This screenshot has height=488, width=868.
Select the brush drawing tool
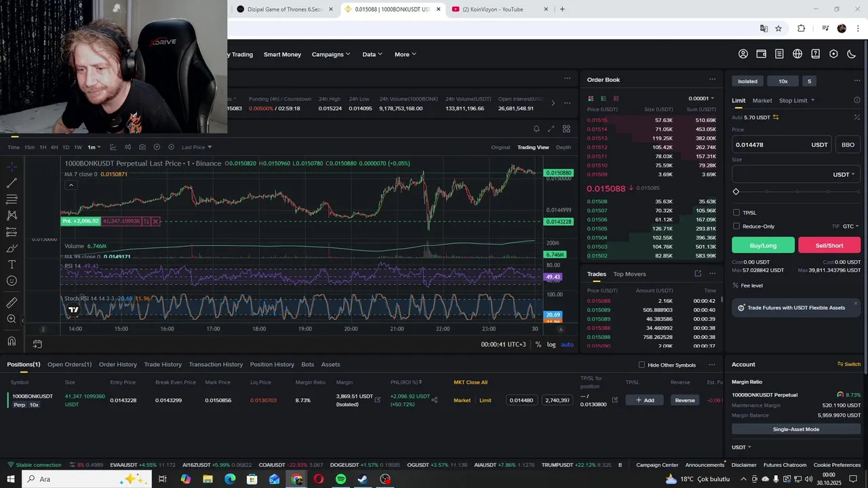click(x=12, y=248)
